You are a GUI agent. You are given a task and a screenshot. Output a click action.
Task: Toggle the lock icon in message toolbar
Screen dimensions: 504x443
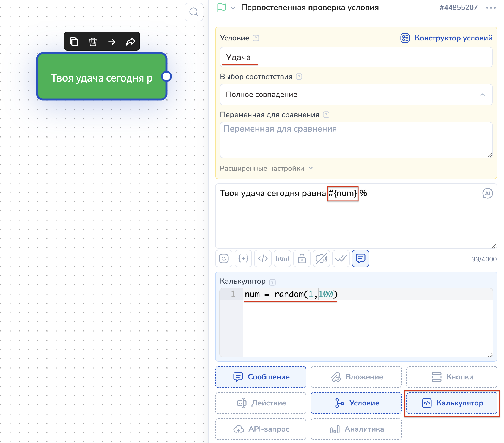302,258
